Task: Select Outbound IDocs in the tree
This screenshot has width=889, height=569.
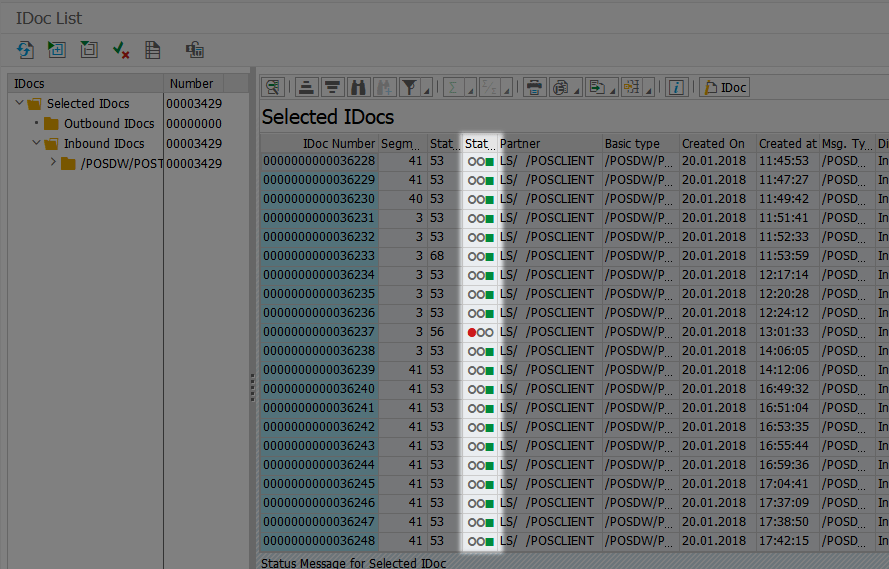Action: (109, 123)
